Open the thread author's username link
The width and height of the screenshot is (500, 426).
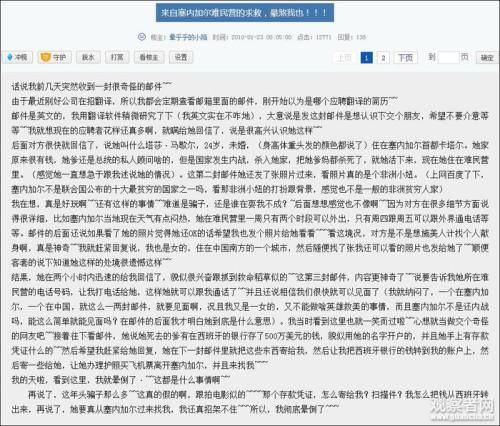click(x=188, y=37)
